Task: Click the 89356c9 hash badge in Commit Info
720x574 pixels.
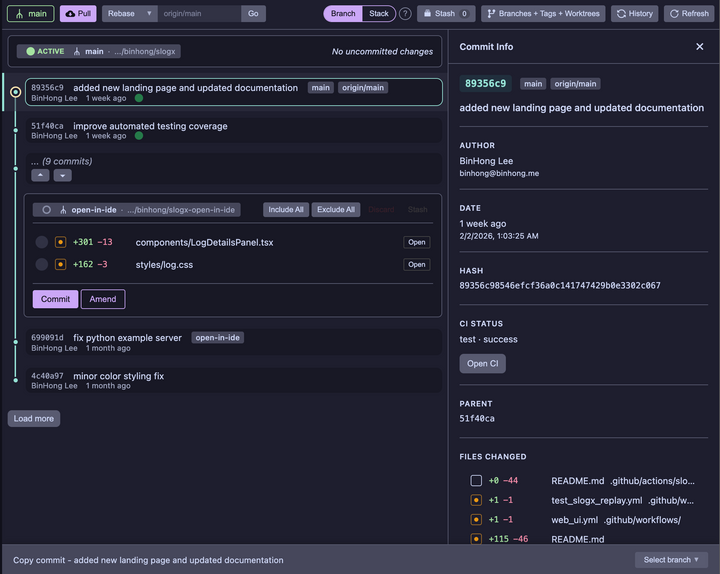Action: pos(485,84)
